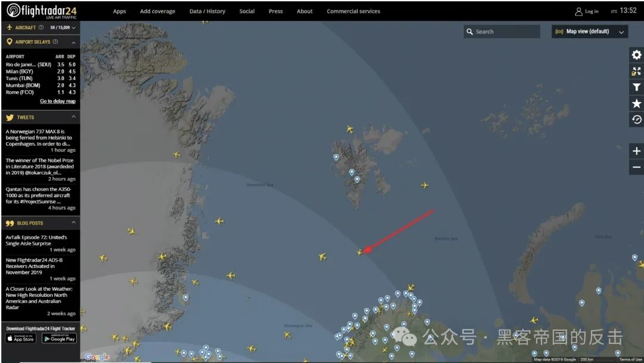Collapse the Blog Posts panel

click(73, 223)
